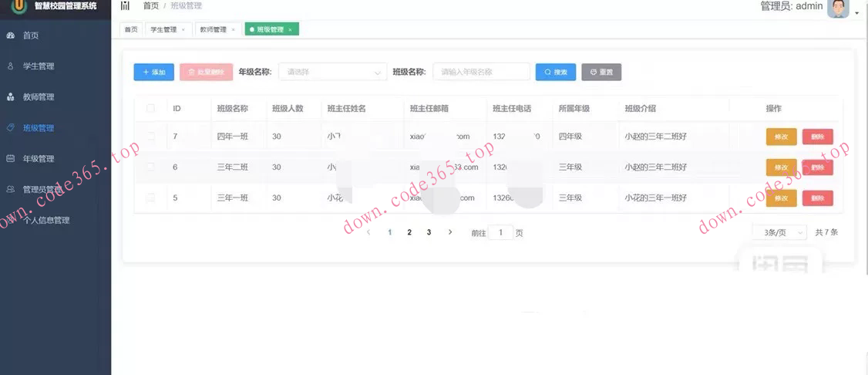Open the admin user dropdown arrow
Image resolution: width=868 pixels, height=375 pixels.
(857, 13)
